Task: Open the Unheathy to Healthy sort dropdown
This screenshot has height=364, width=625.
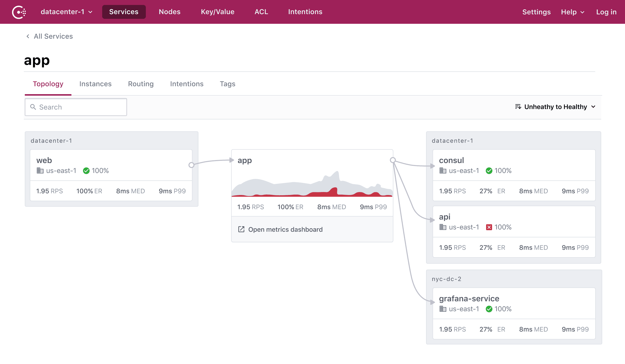Action: coord(556,107)
